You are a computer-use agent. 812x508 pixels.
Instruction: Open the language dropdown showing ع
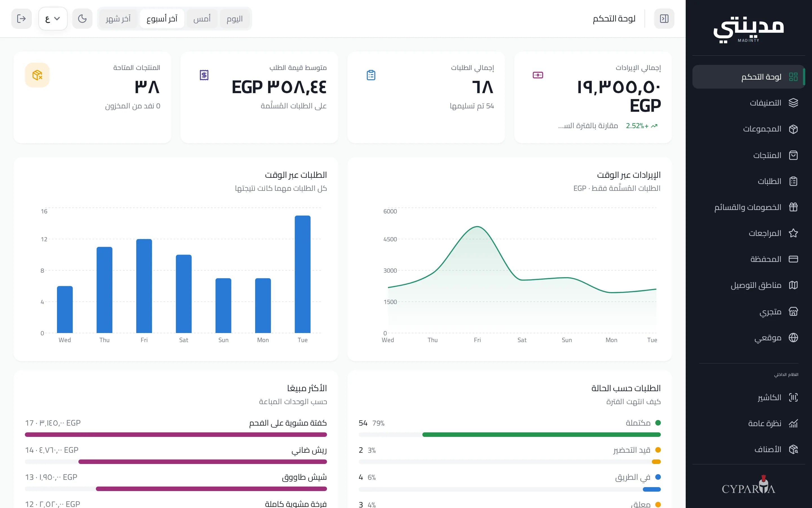tap(53, 18)
